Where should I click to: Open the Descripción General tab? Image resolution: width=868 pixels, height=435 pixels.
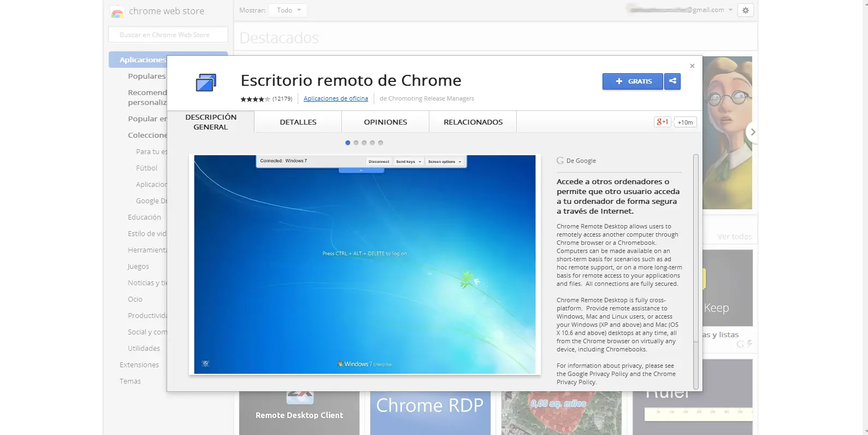coord(211,122)
